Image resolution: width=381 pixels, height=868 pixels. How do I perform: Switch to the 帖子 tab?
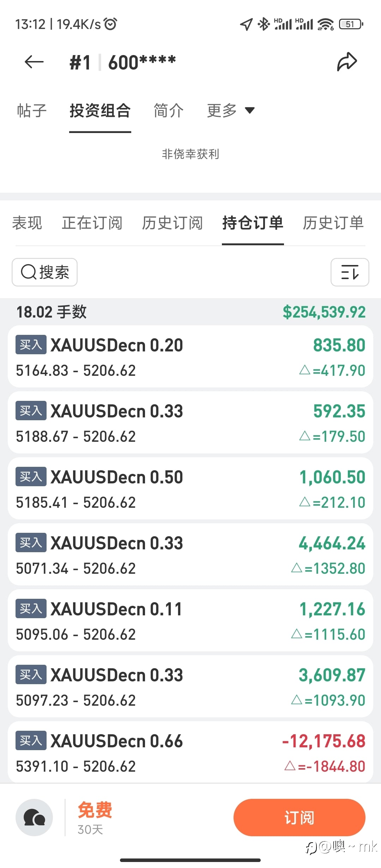(32, 110)
